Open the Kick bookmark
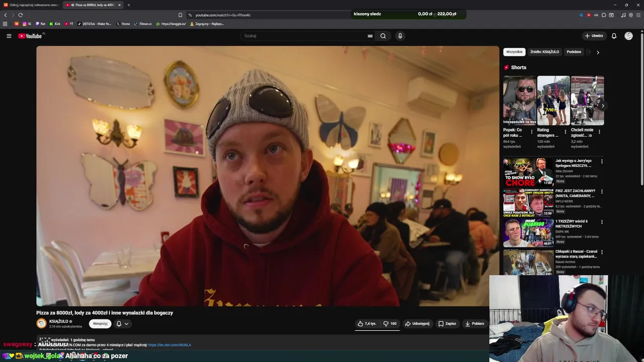This screenshot has width=644, height=362. tap(55, 24)
